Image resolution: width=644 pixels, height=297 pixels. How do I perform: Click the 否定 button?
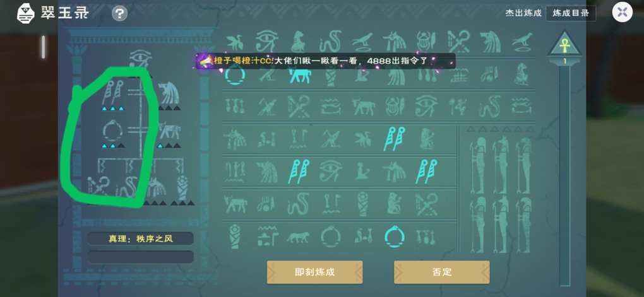441,272
